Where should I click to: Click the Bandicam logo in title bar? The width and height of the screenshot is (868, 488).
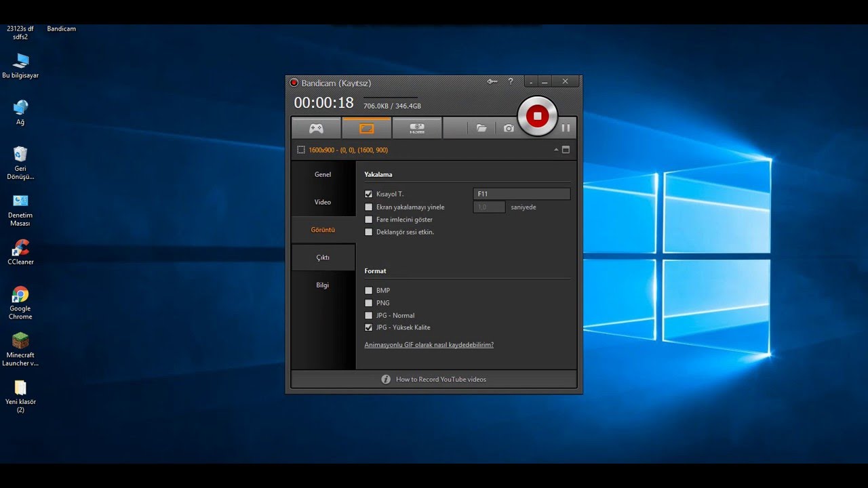click(294, 83)
